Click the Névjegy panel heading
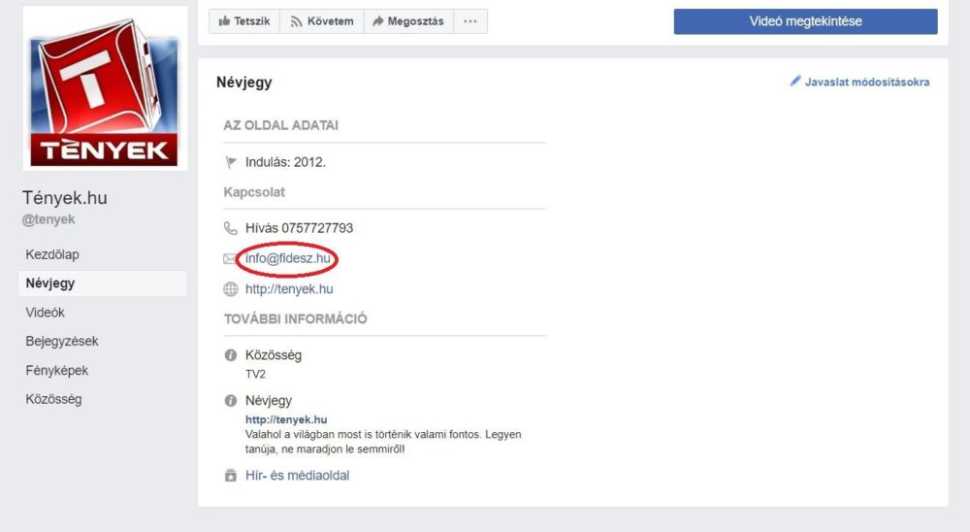Image resolution: width=970 pixels, height=532 pixels. (244, 82)
